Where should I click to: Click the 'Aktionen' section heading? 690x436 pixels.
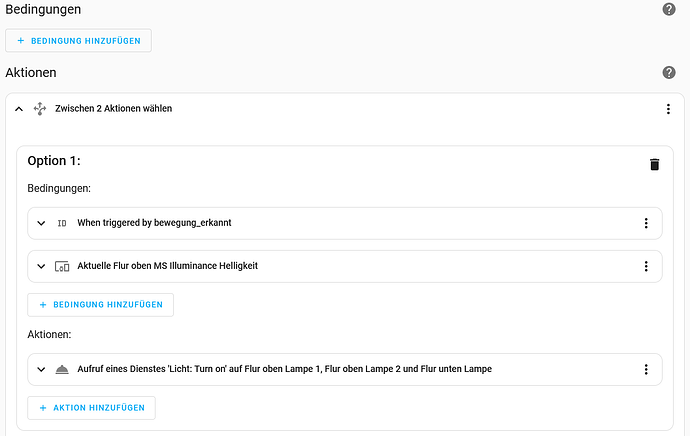[31, 73]
